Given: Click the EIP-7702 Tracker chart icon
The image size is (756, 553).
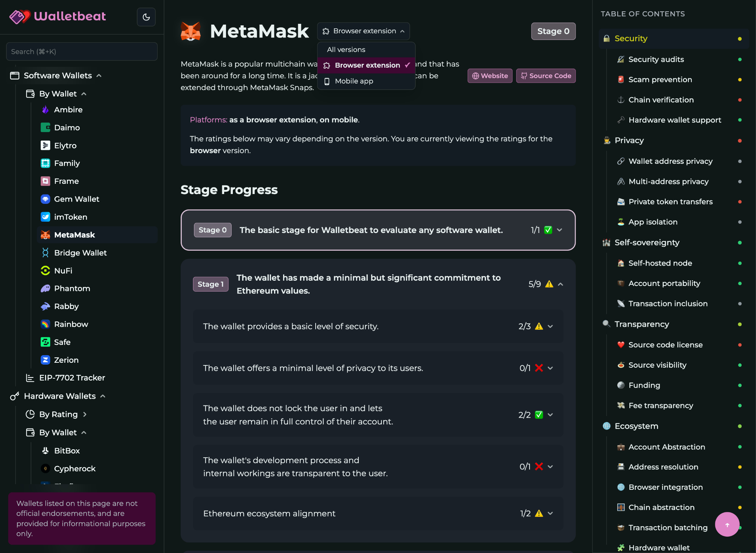Looking at the screenshot, I should tap(30, 377).
